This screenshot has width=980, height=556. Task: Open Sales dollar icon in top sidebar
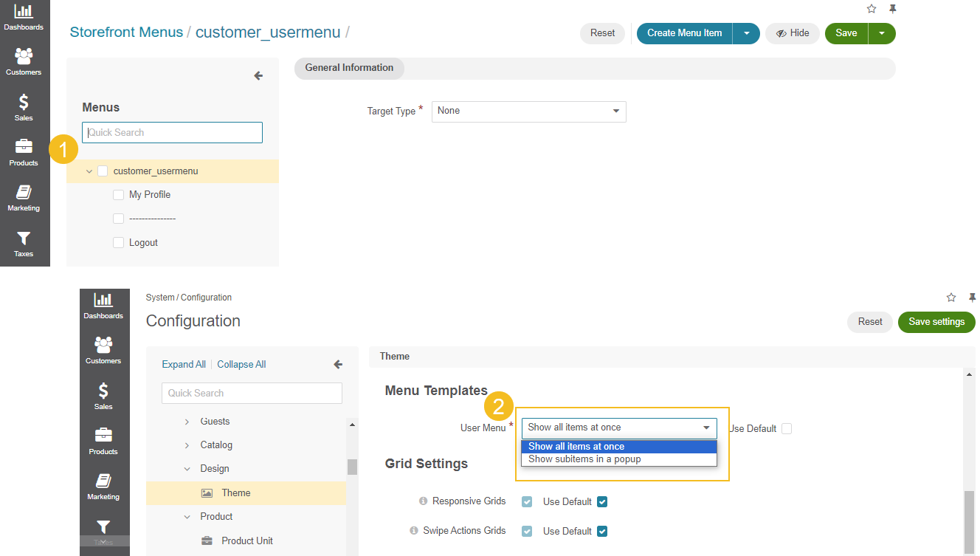tap(24, 107)
